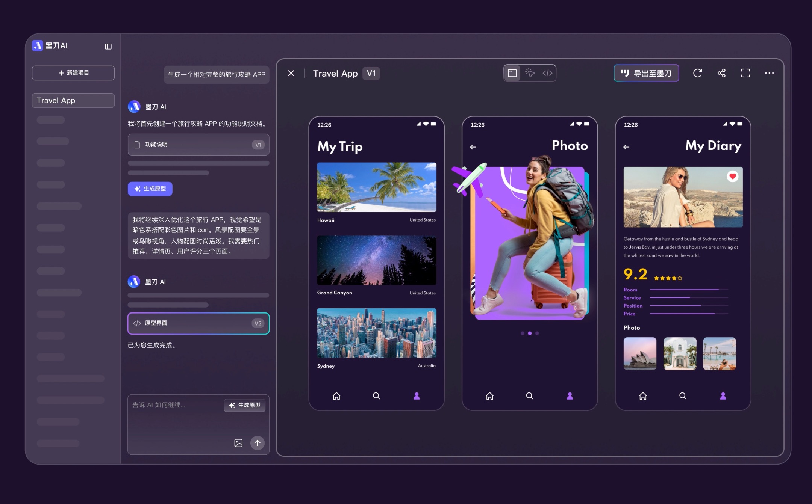This screenshot has width=812, height=504.
Task: Click the 导出至墨刀 export button
Action: [646, 73]
